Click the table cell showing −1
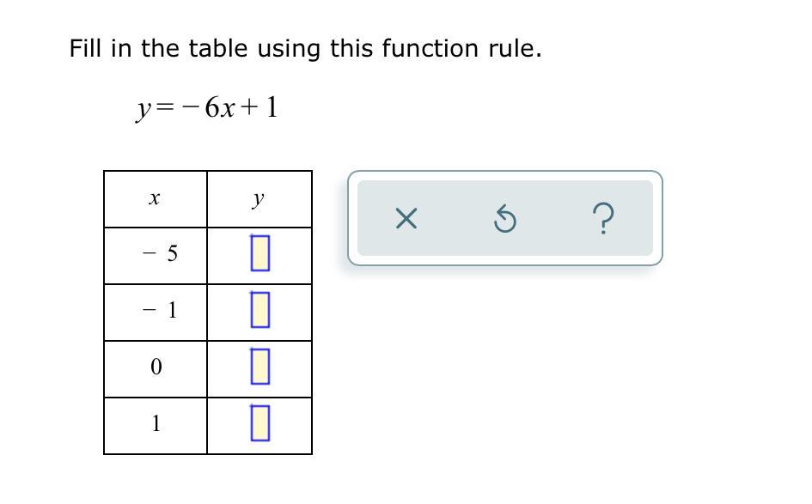 click(x=156, y=313)
